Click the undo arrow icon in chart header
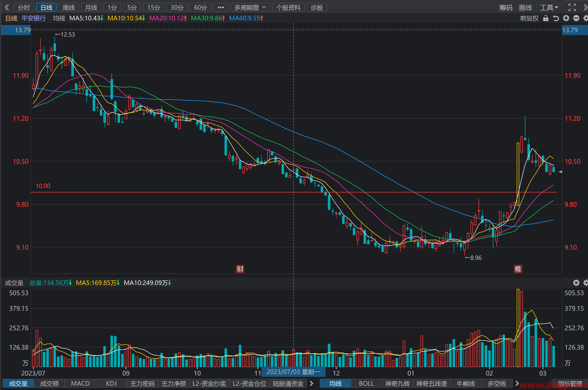The image size is (588, 390). click(556, 18)
